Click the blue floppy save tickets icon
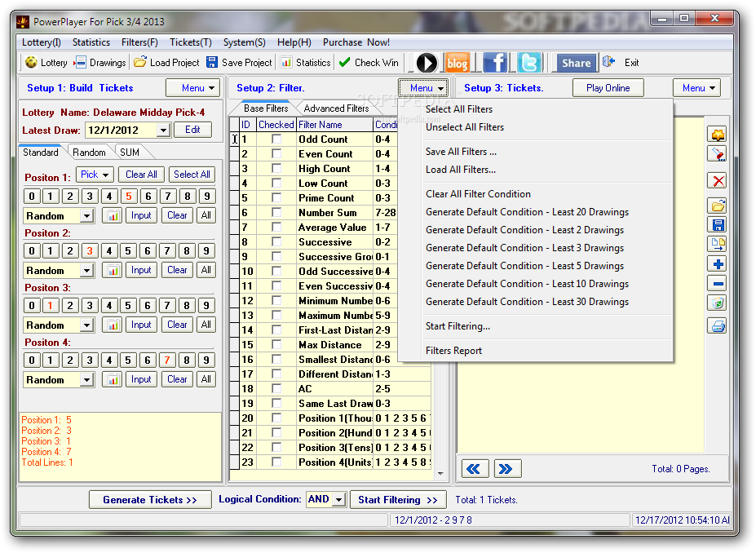756x553 pixels. click(718, 225)
